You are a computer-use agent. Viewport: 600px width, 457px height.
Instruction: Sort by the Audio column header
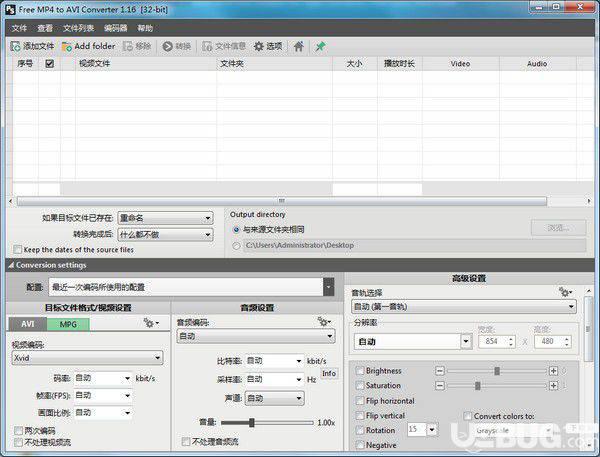(x=537, y=64)
